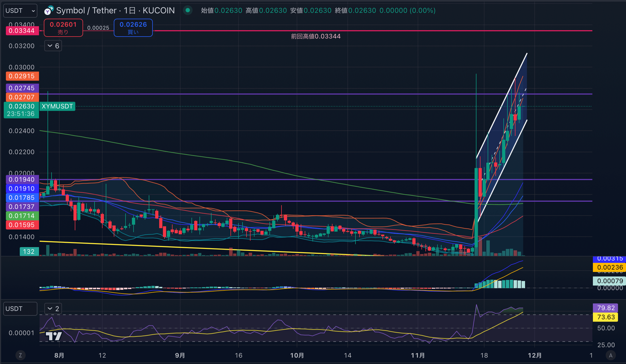Click the 0.00236 MACD signal label

610,267
